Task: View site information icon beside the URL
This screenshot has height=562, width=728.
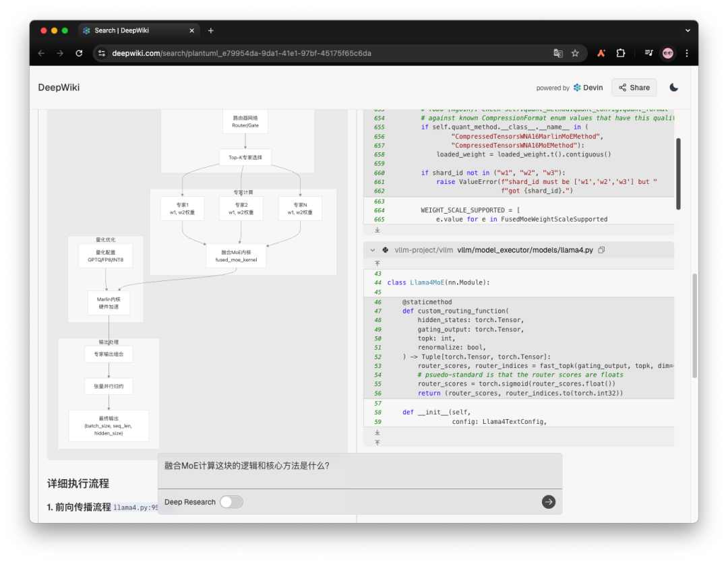Action: coord(102,53)
